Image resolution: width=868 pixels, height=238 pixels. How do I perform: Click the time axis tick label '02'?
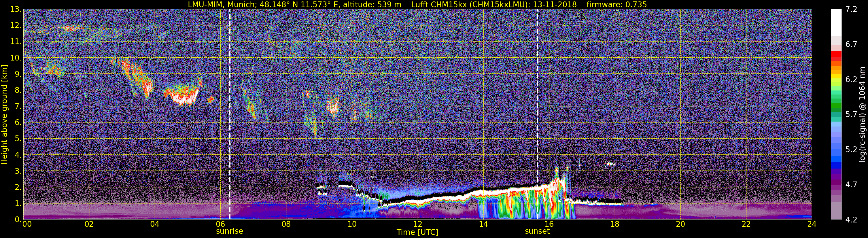point(89,224)
